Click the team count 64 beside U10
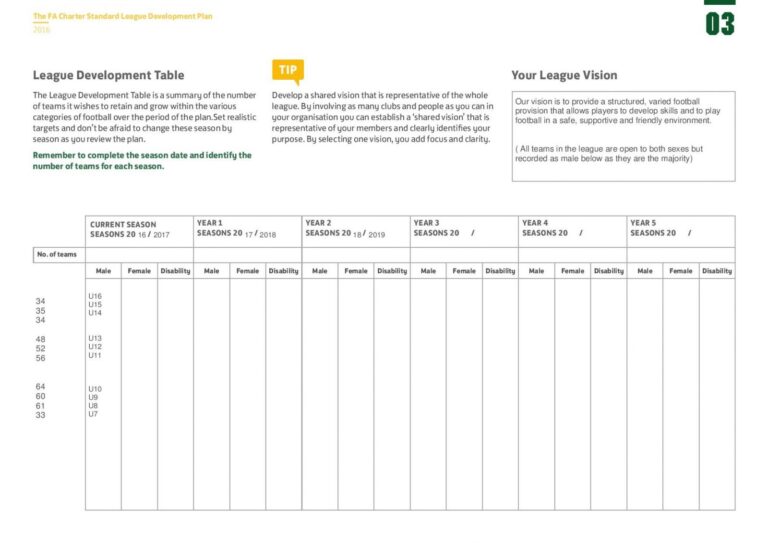The height and width of the screenshot is (543, 768). tap(40, 387)
